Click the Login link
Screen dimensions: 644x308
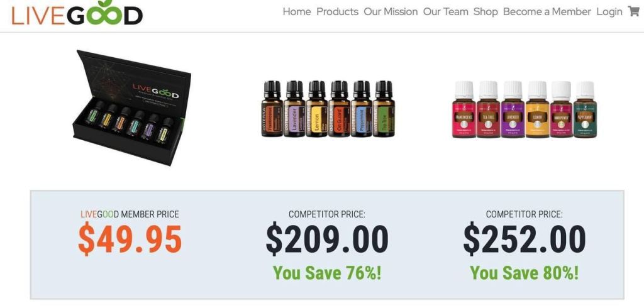click(609, 12)
